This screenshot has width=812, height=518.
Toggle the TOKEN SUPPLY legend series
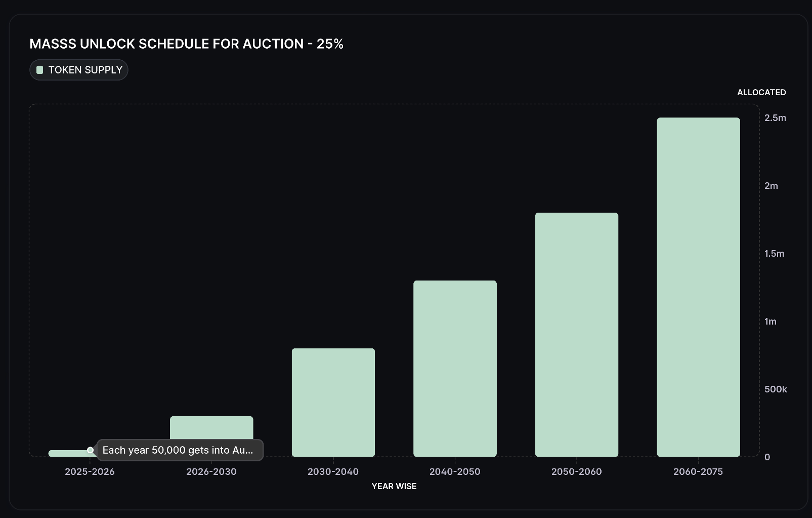tap(79, 70)
